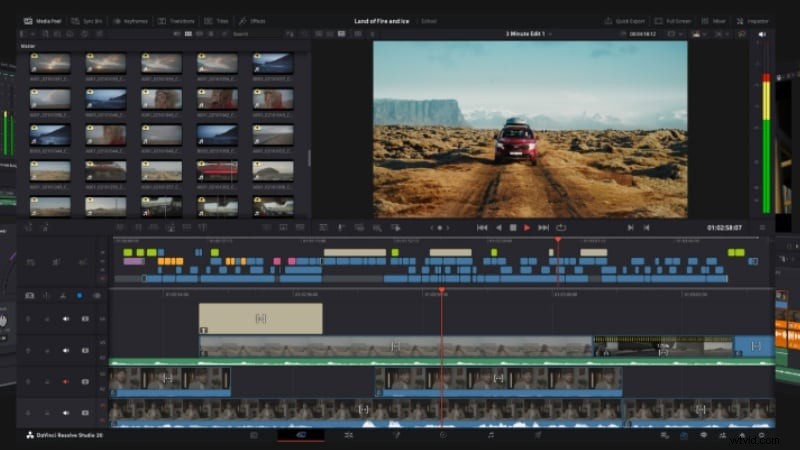800x450 pixels.
Task: Switch media pool to filmstrip view
Action: [x=199, y=34]
